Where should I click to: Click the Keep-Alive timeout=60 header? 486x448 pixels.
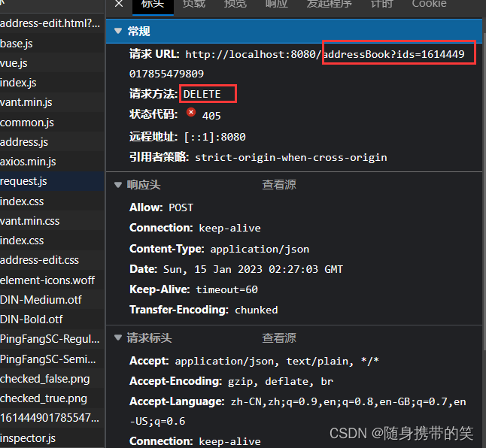click(193, 289)
